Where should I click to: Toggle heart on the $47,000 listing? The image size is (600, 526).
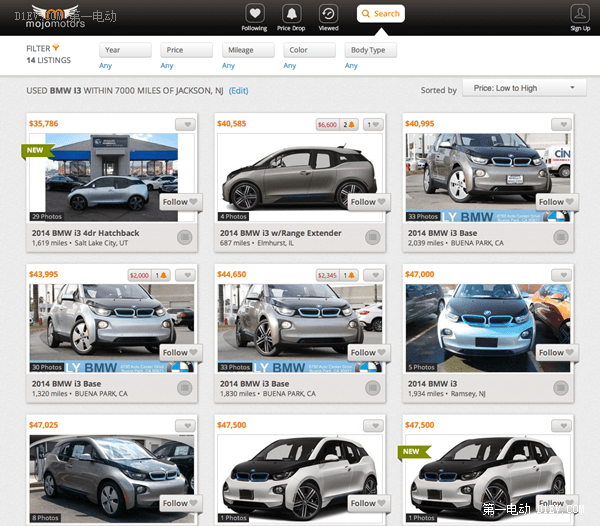pos(561,275)
